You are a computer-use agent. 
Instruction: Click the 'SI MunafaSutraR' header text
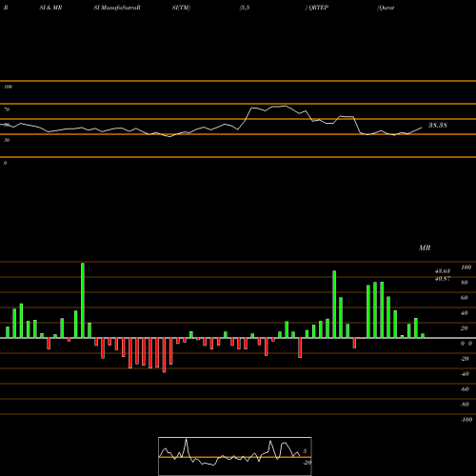(x=117, y=8)
